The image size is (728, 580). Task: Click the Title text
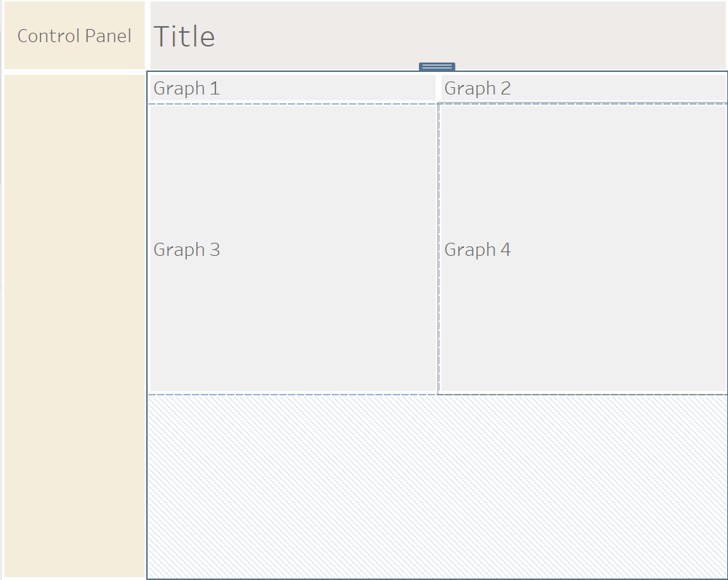(184, 36)
